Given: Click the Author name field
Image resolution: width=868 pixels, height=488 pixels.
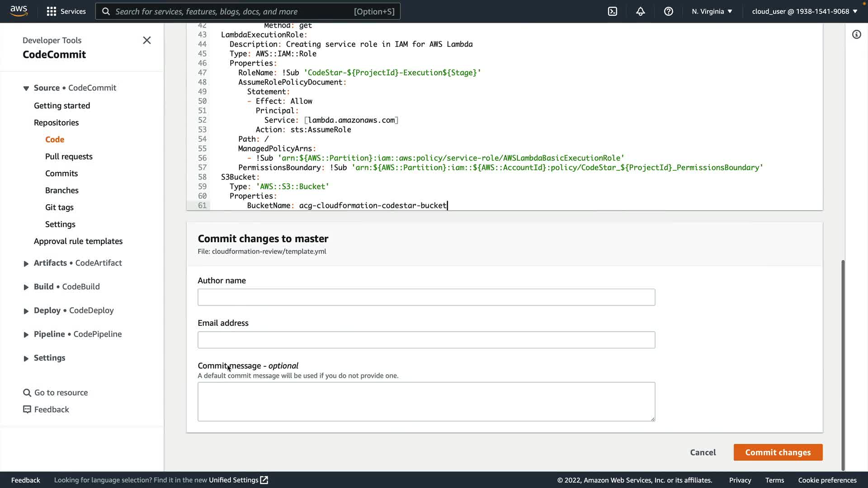Looking at the screenshot, I should [x=426, y=297].
